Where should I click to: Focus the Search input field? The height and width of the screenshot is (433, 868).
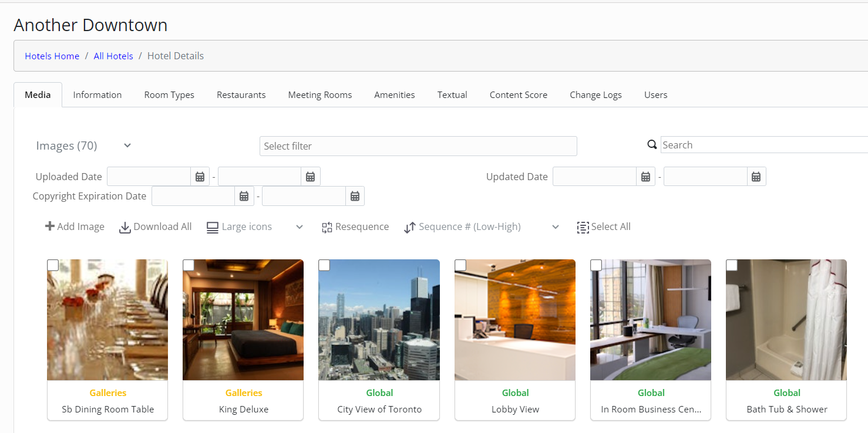pos(764,145)
